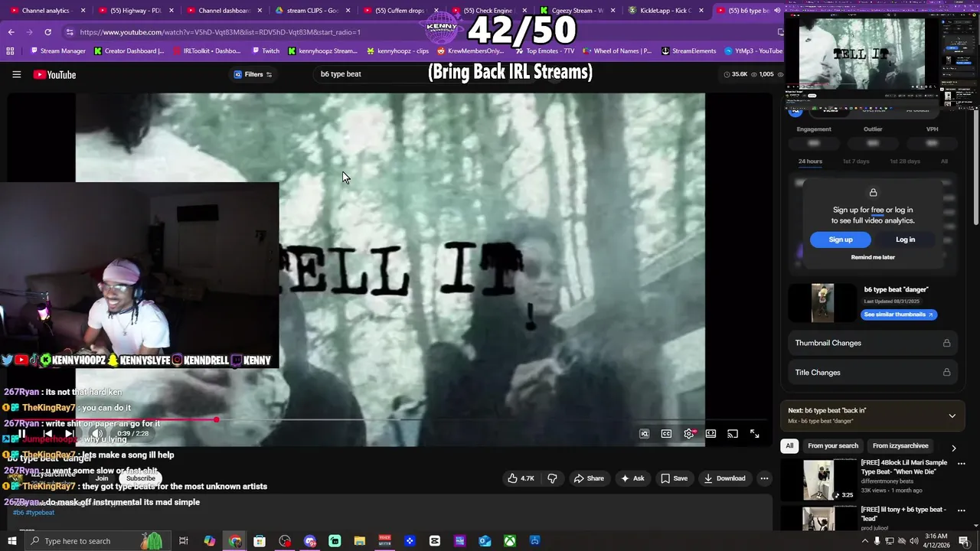The image size is (980, 551).
Task: Download the video
Action: click(x=724, y=478)
